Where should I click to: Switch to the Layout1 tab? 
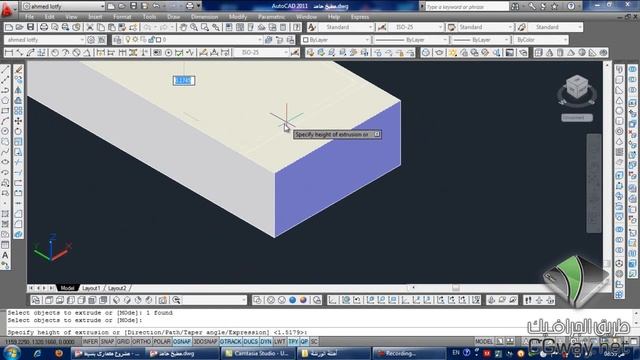tap(91, 288)
